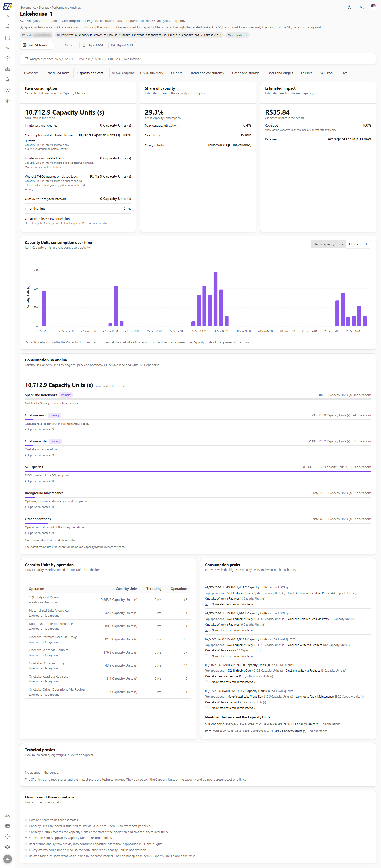Switch chart to Utilization % view
The height and width of the screenshot is (868, 381).
click(358, 244)
